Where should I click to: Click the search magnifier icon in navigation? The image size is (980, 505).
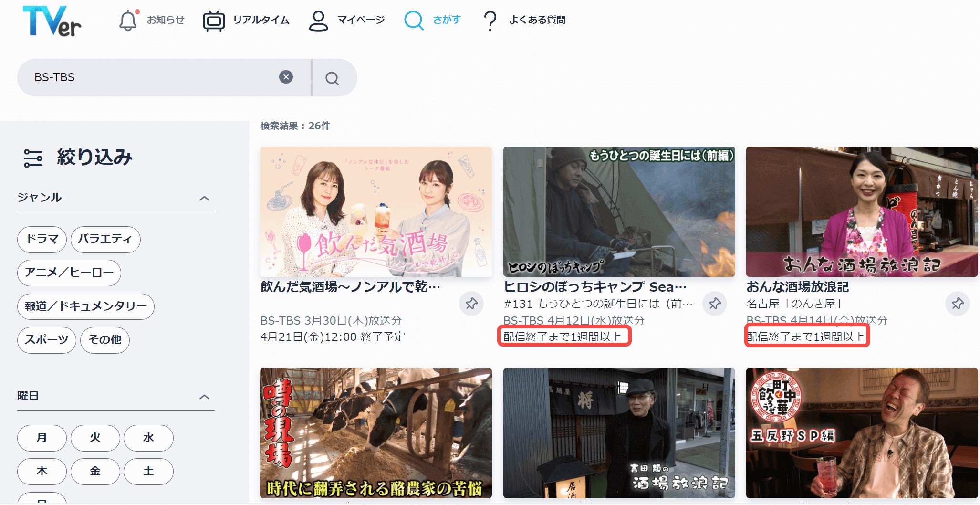click(x=414, y=21)
